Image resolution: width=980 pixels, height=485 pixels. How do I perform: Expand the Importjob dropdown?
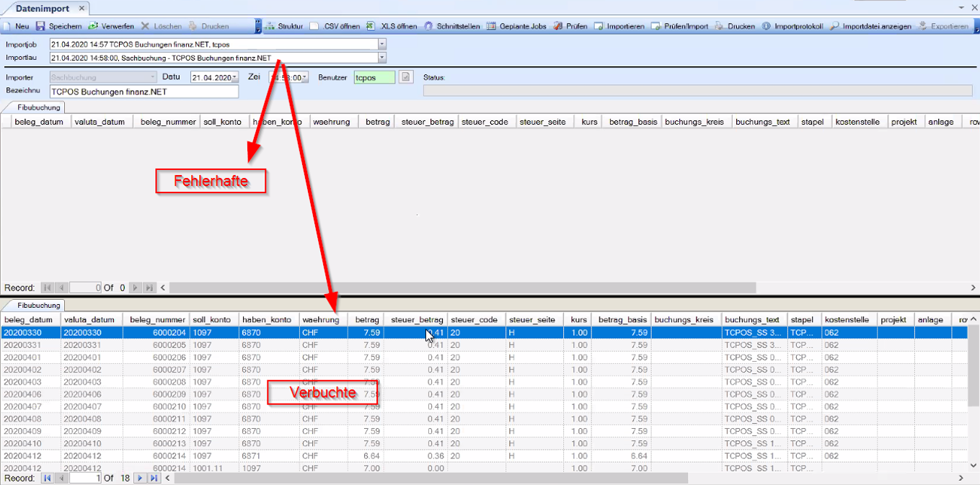[x=381, y=45]
